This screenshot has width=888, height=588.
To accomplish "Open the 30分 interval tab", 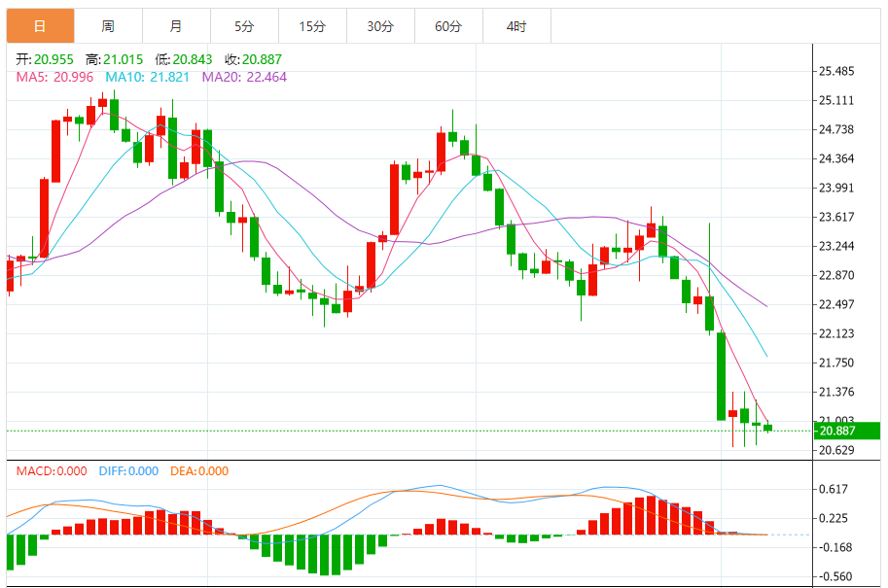I will 380,26.
